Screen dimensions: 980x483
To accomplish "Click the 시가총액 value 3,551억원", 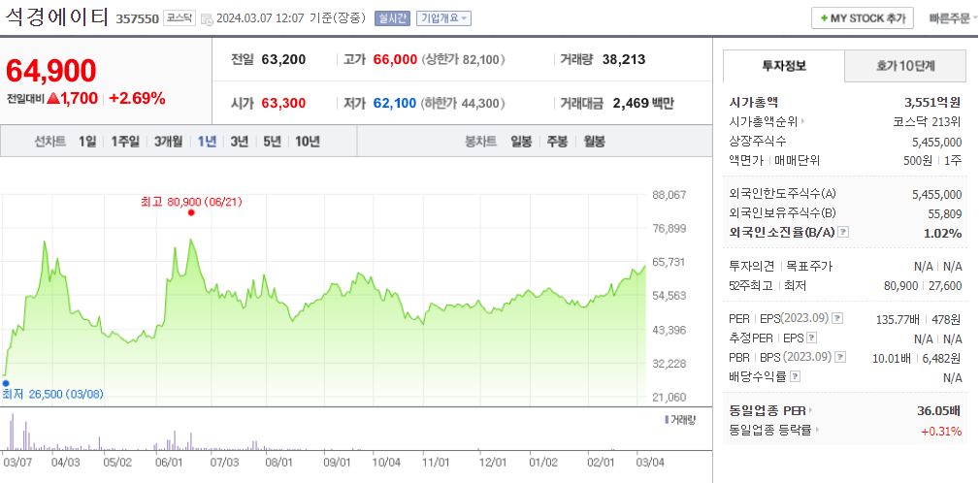I will (933, 102).
